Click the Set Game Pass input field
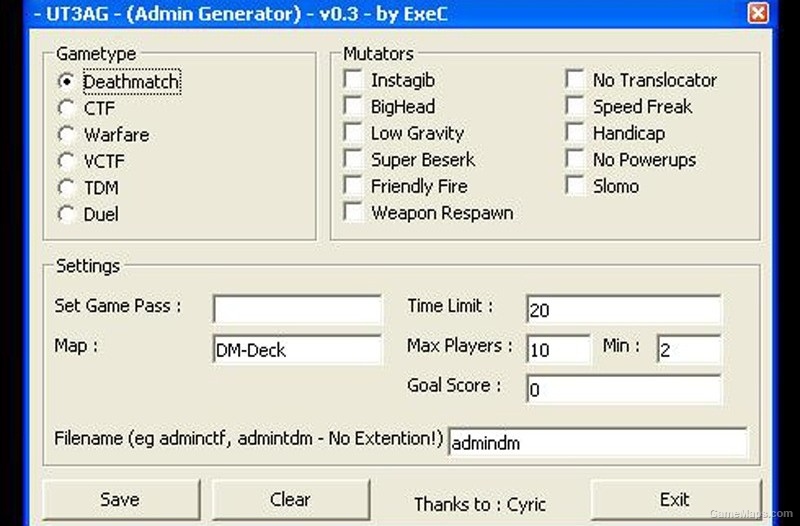The image size is (800, 526). (297, 309)
